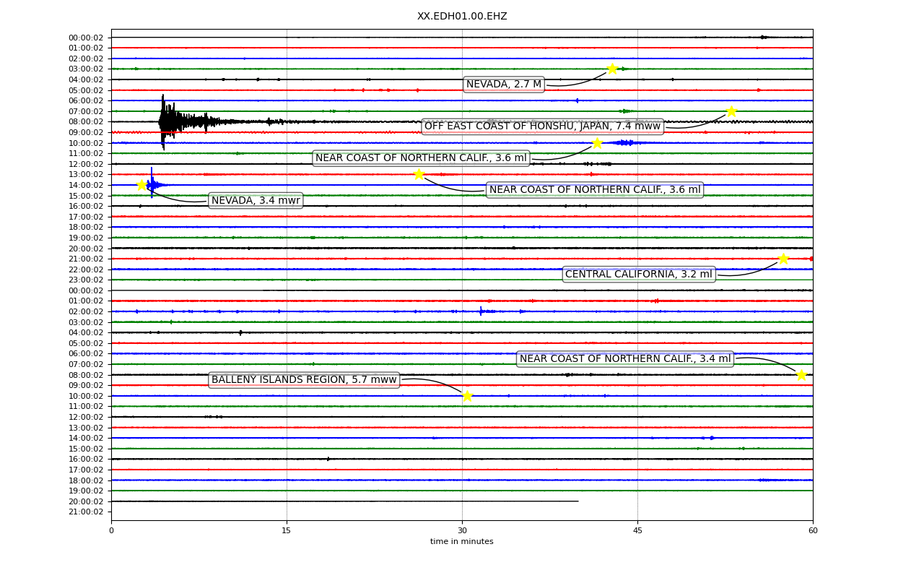Click the 'time in minutes' axis label
Viewport: 924px width, 578px height.
tap(462, 542)
